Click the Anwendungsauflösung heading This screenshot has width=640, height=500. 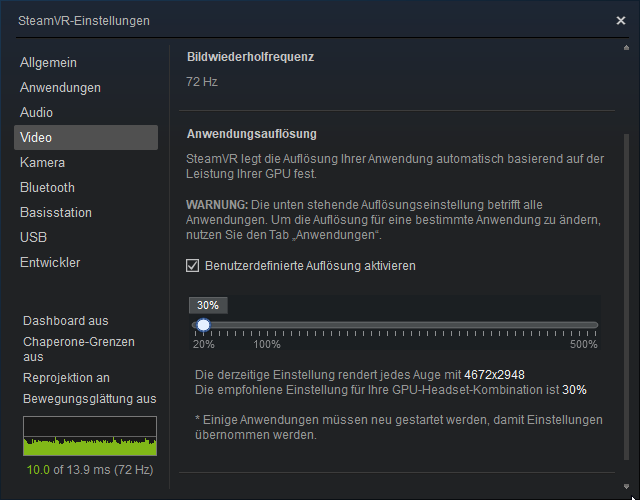tap(251, 134)
